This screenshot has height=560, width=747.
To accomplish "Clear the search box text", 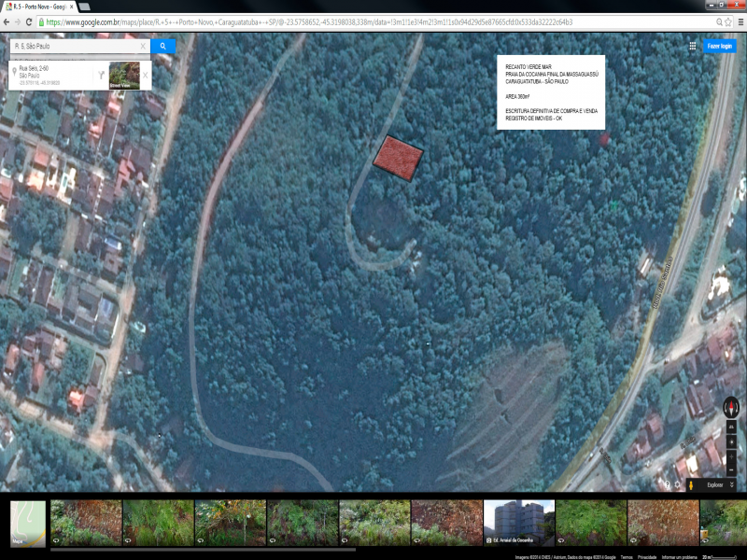I will [x=143, y=46].
